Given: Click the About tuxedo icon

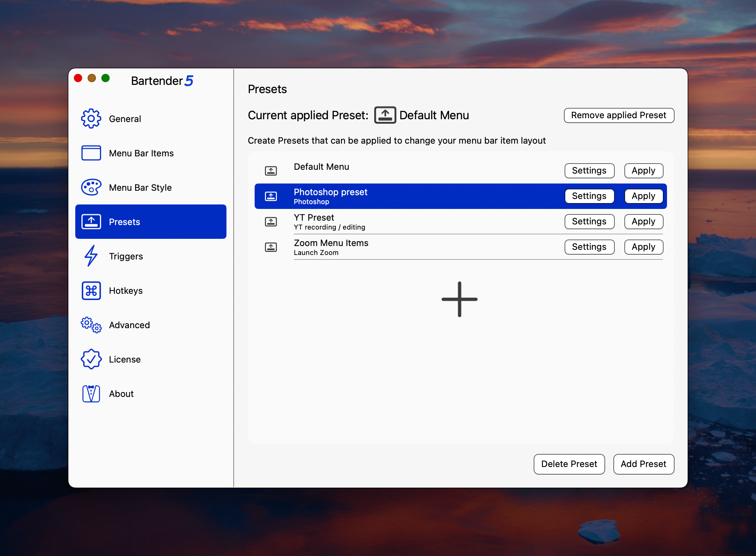Looking at the screenshot, I should (91, 393).
